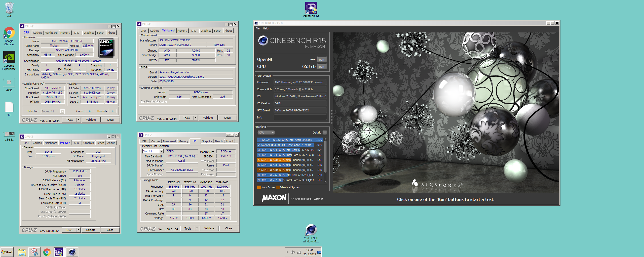Click the Info input field in Cinebench
644x257 pixels.
[300, 117]
